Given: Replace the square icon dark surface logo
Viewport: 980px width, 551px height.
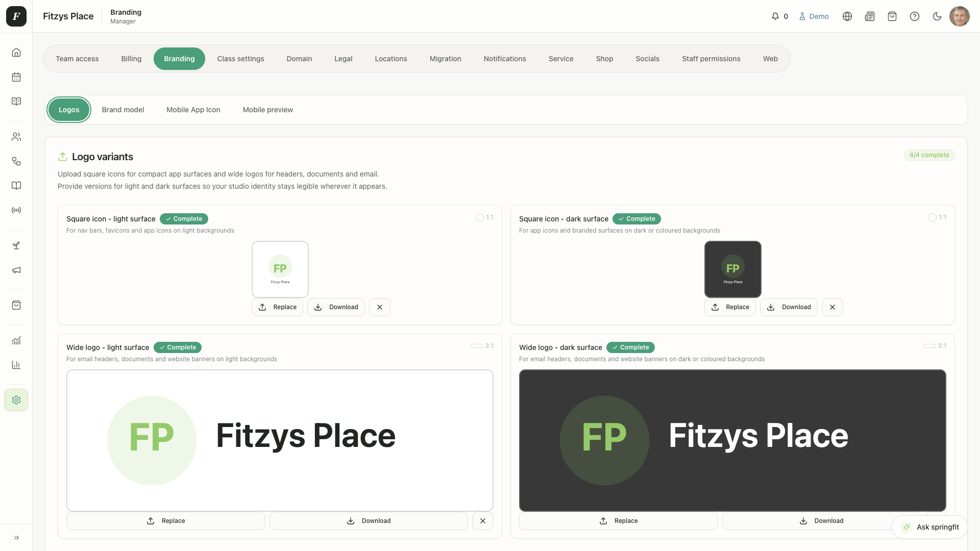Looking at the screenshot, I should click(730, 307).
